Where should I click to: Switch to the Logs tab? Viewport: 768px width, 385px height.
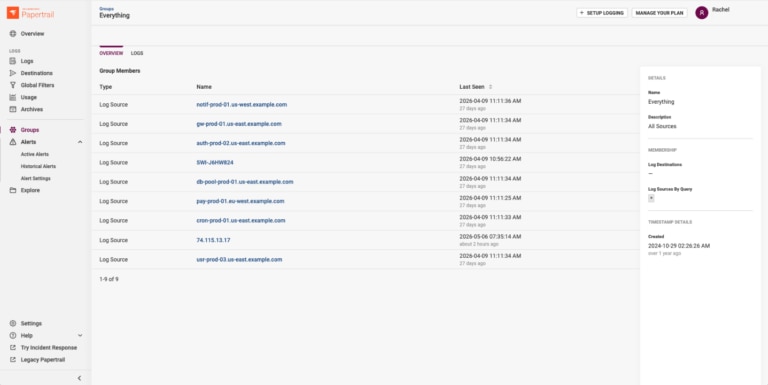137,53
